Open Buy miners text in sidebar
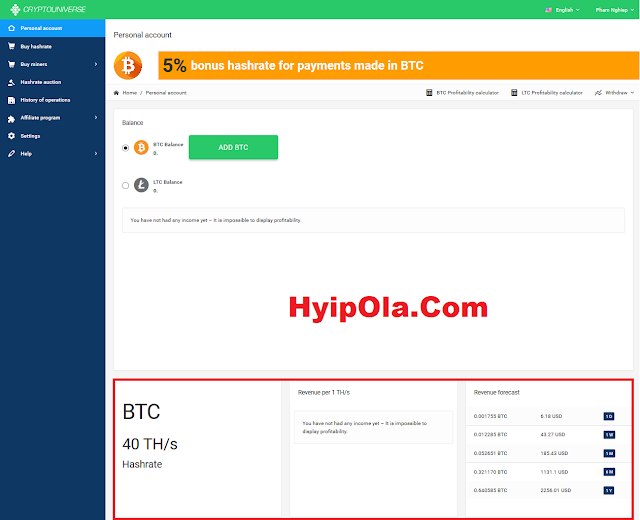Screen dimensions: 640x520 coord(34,64)
